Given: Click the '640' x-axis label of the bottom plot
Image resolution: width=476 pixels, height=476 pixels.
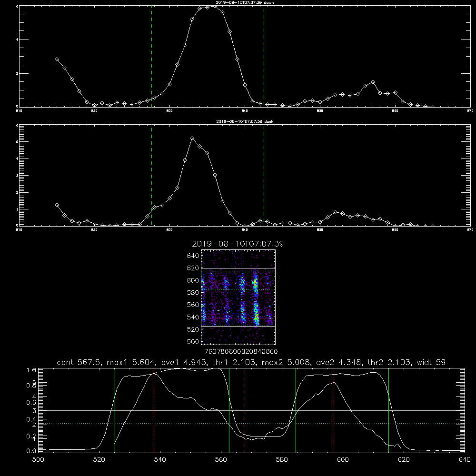Looking at the screenshot, I should click(x=465, y=460).
